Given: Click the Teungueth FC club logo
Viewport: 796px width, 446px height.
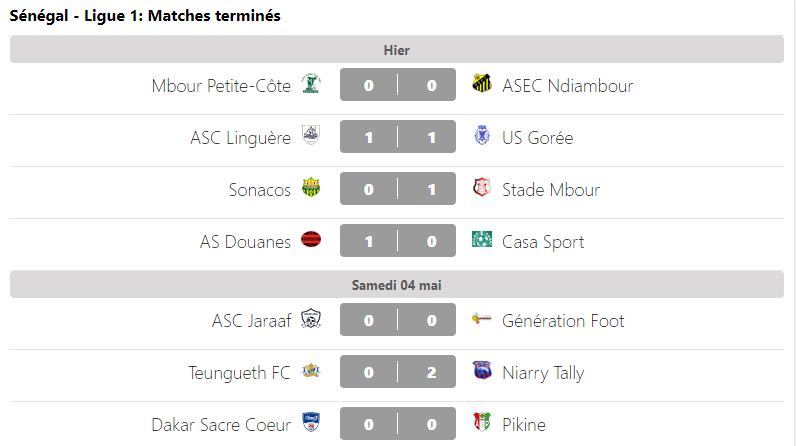Looking at the screenshot, I should 311,372.
